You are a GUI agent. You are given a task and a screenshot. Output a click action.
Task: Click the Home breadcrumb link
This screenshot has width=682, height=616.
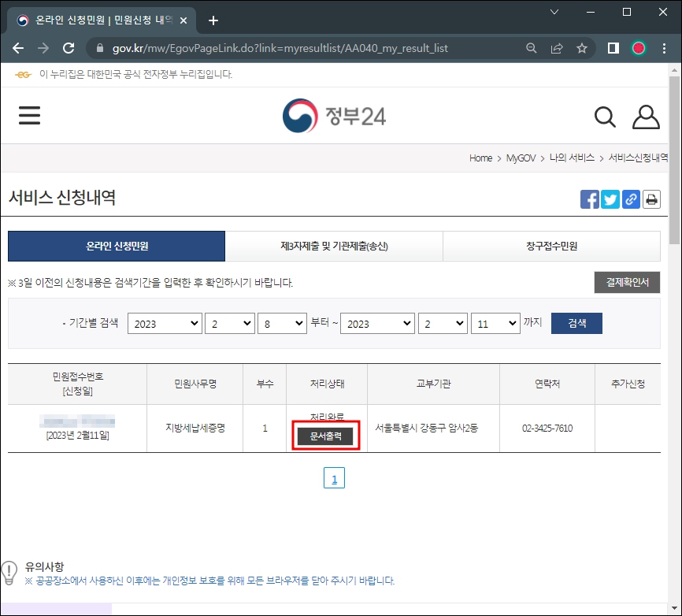click(480, 158)
